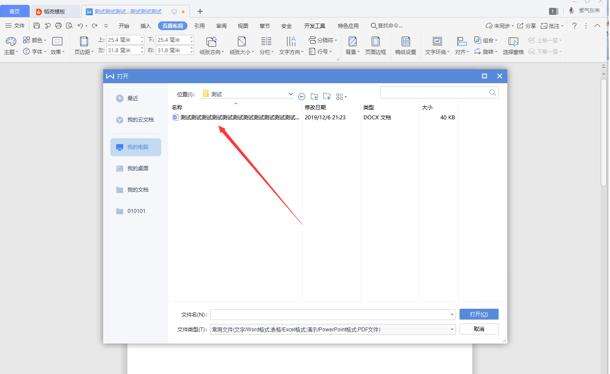Expand the file type (文件类型) combo box
This screenshot has height=374, width=610.
(452, 330)
